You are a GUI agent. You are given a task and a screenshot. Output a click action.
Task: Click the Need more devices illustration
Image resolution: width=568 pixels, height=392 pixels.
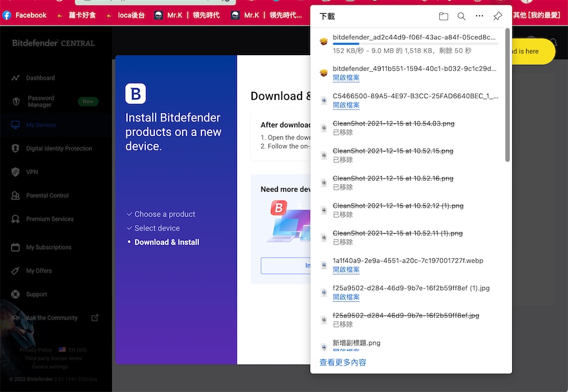coord(289,221)
